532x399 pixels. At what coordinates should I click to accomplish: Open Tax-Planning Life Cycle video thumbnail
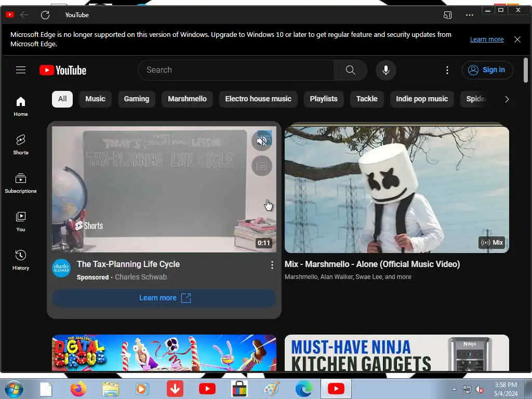[164, 189]
